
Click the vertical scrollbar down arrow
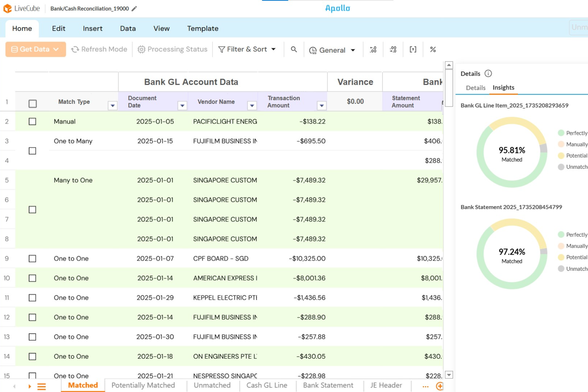(449, 375)
